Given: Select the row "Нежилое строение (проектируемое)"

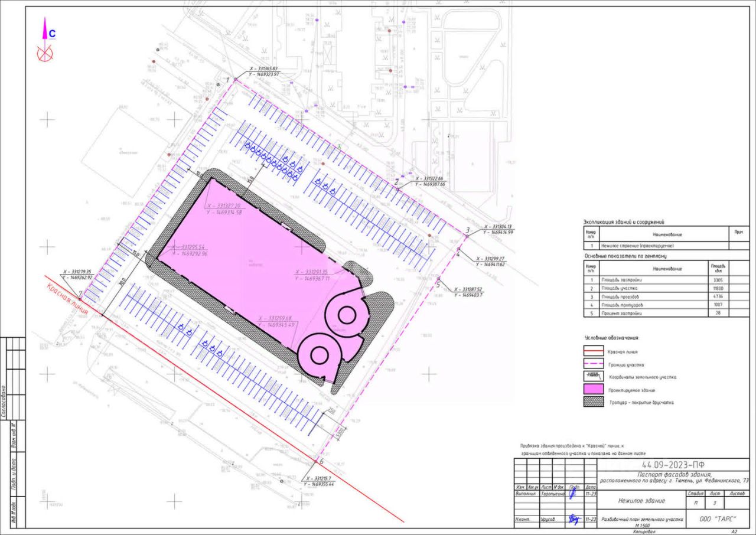Looking at the screenshot, I should click(x=666, y=245).
